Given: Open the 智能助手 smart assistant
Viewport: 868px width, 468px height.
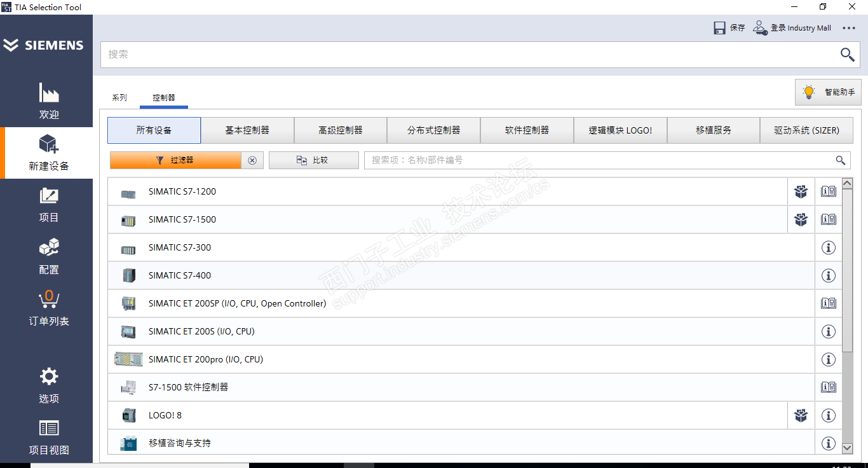Looking at the screenshot, I should coord(828,92).
